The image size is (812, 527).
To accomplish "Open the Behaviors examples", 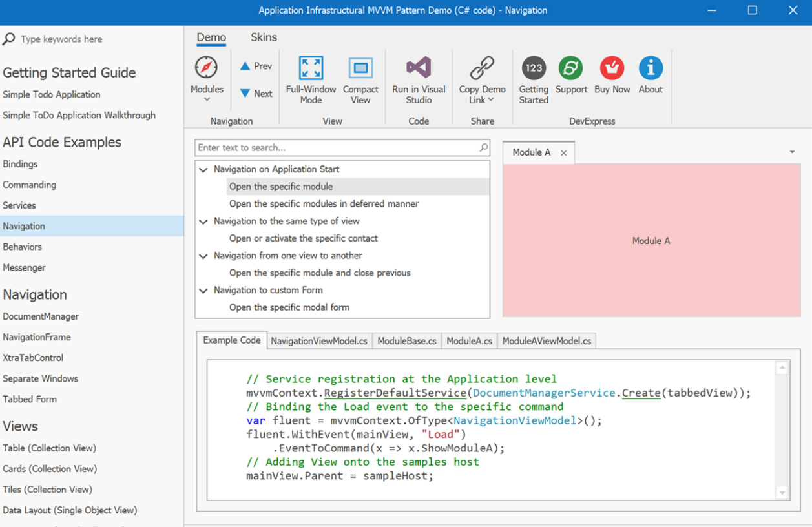I will (22, 247).
